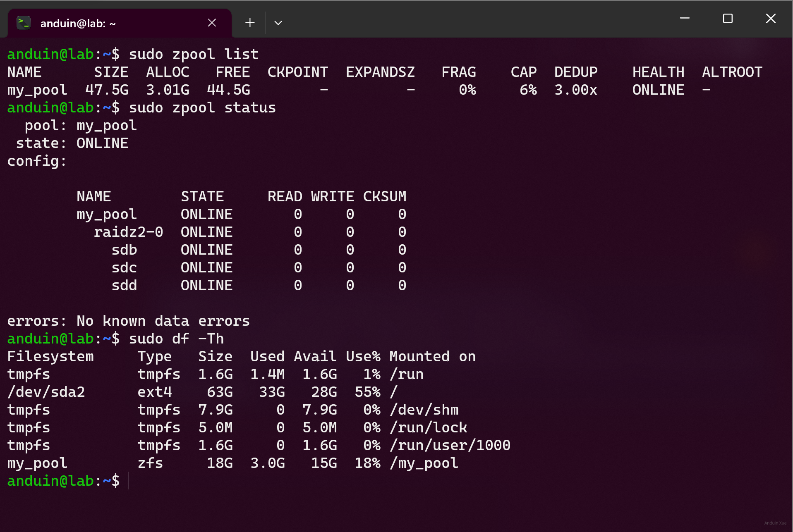Minimize the terminal window
This screenshot has width=793, height=532.
coord(685,18)
